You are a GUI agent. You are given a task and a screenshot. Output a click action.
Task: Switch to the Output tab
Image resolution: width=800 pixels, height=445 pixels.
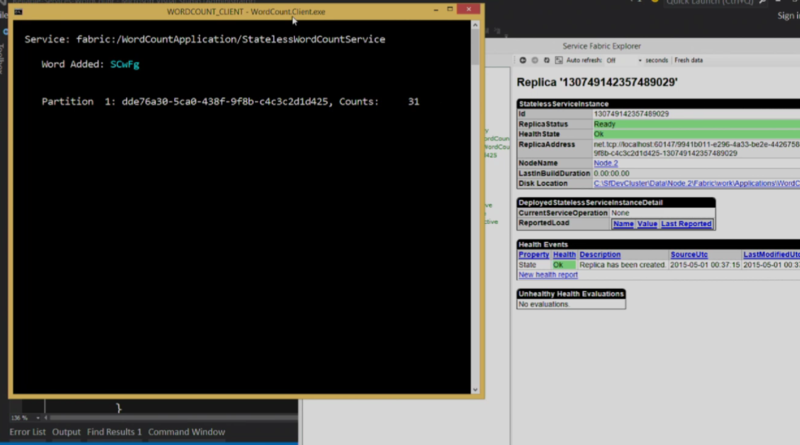(66, 432)
